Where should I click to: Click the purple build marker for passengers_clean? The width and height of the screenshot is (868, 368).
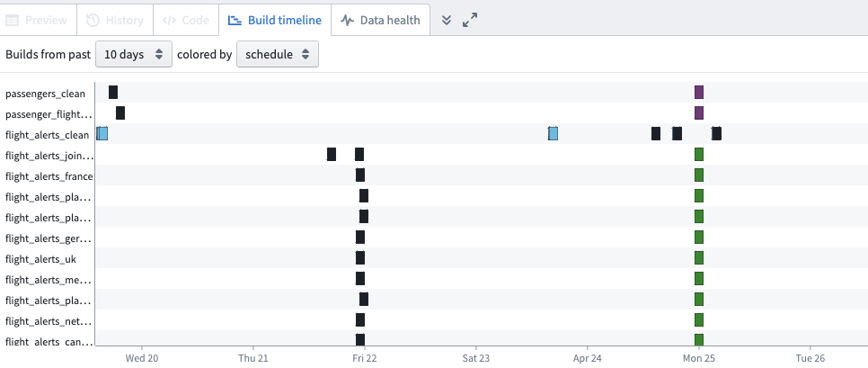point(698,92)
